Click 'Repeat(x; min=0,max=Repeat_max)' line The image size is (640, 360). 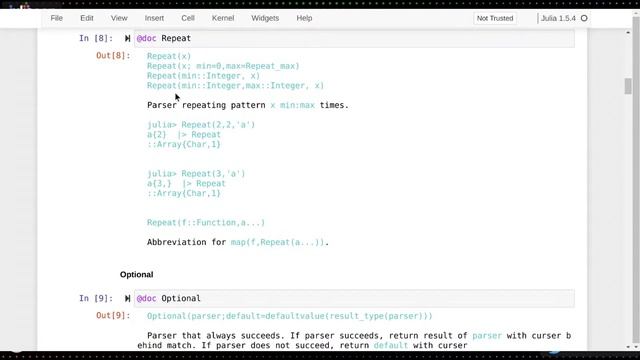223,66
